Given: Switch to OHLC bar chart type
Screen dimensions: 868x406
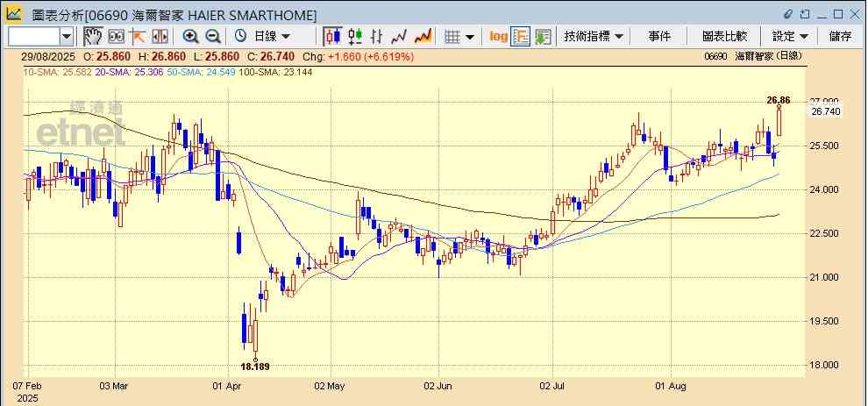Looking at the screenshot, I should pyautogui.click(x=377, y=37).
